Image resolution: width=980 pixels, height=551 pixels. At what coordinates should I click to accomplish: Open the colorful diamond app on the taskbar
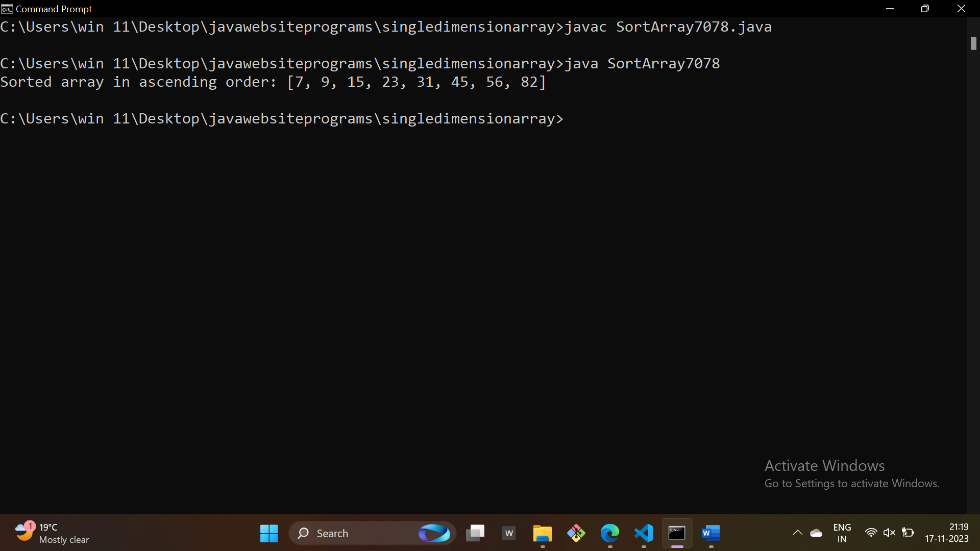(576, 534)
